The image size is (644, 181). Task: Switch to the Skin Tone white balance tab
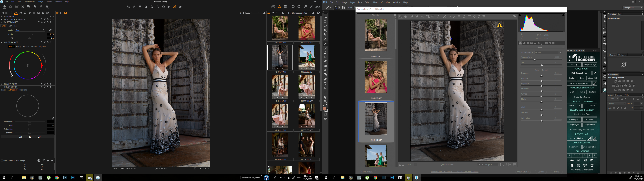[13, 26]
